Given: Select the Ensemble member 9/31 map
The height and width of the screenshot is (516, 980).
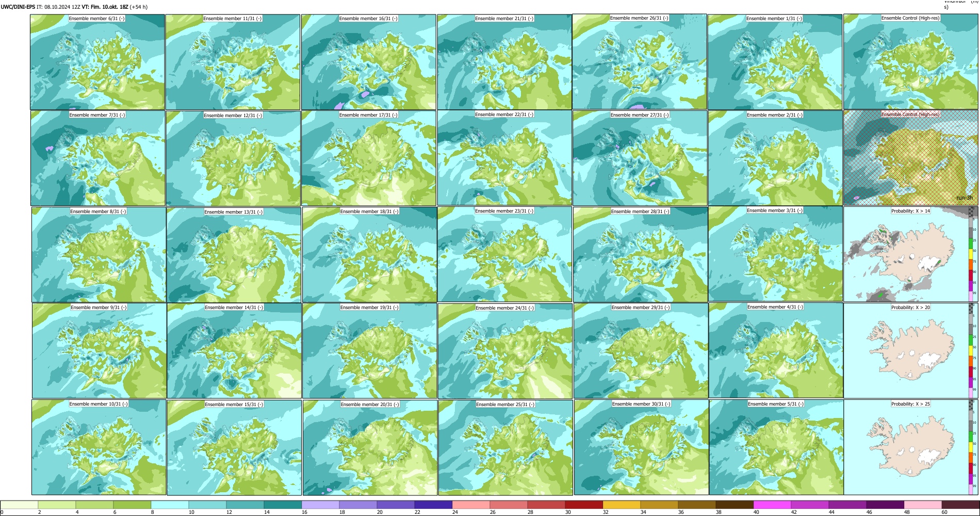Looking at the screenshot, I should (x=99, y=351).
